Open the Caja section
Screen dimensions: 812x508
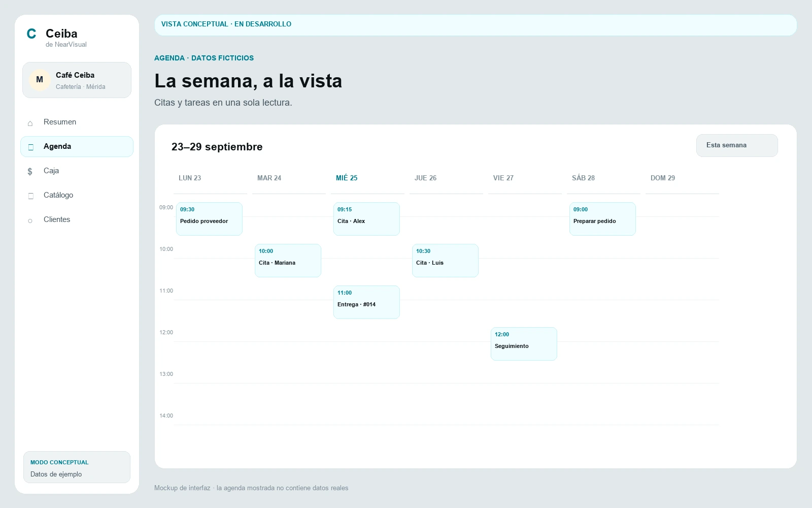(x=77, y=171)
